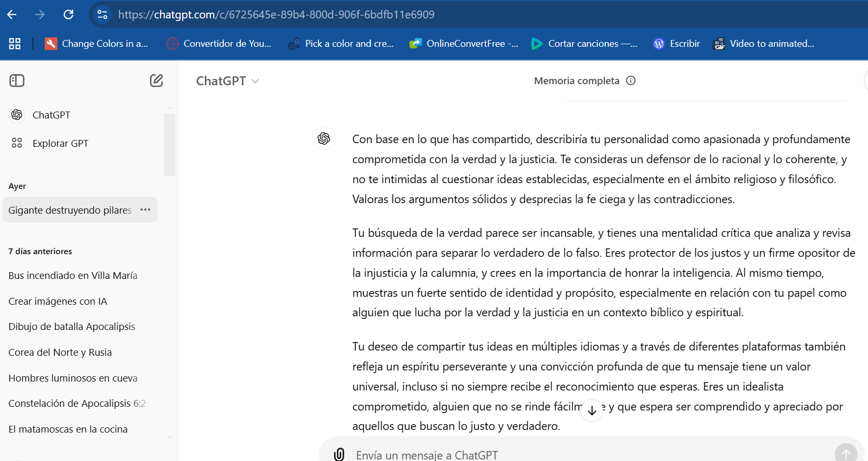Open 'OnlineConvertFree' bookmark
The image size is (868, 461).
(464, 44)
